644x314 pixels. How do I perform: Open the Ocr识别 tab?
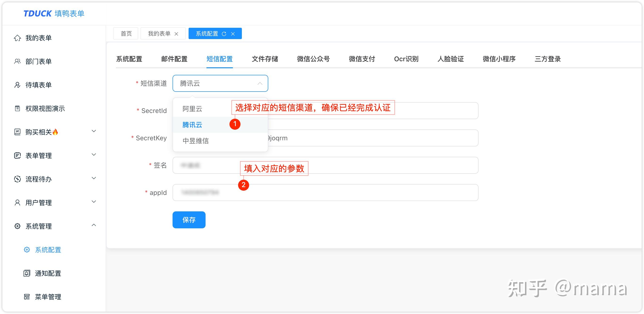(406, 59)
